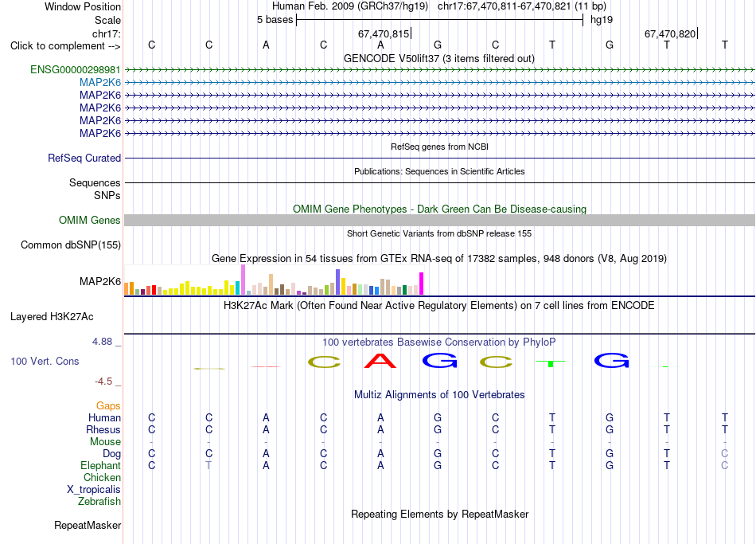Click the -4.5 lower conservation scale value
The height and width of the screenshot is (544, 756).
point(103,382)
